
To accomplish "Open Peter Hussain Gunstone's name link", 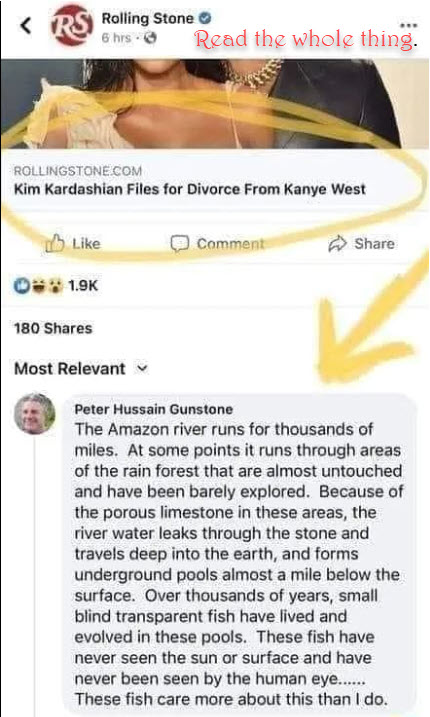I will 154,409.
